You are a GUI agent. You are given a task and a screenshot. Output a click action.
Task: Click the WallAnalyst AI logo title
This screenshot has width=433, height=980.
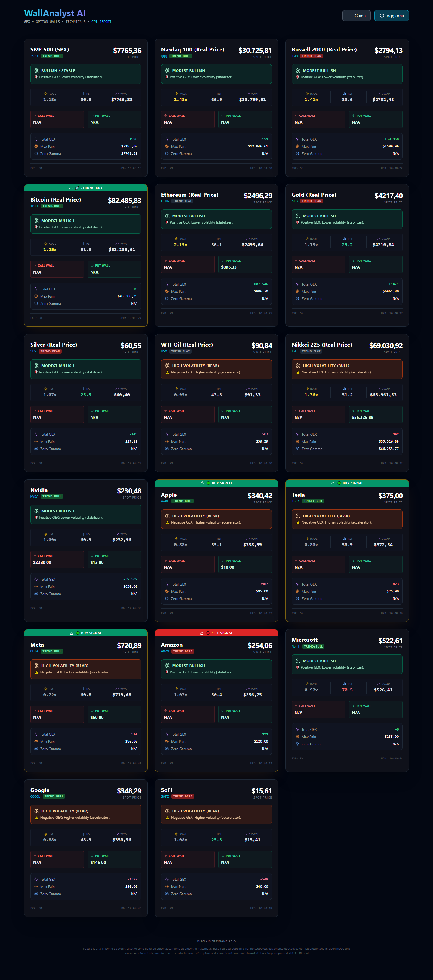pos(55,13)
